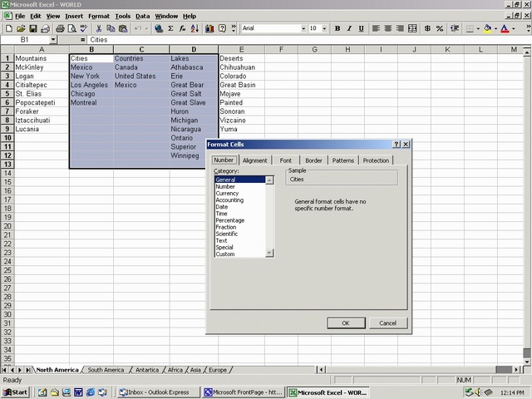Open the Format menu
Viewport: 532px width, 399px height.
(x=99, y=16)
